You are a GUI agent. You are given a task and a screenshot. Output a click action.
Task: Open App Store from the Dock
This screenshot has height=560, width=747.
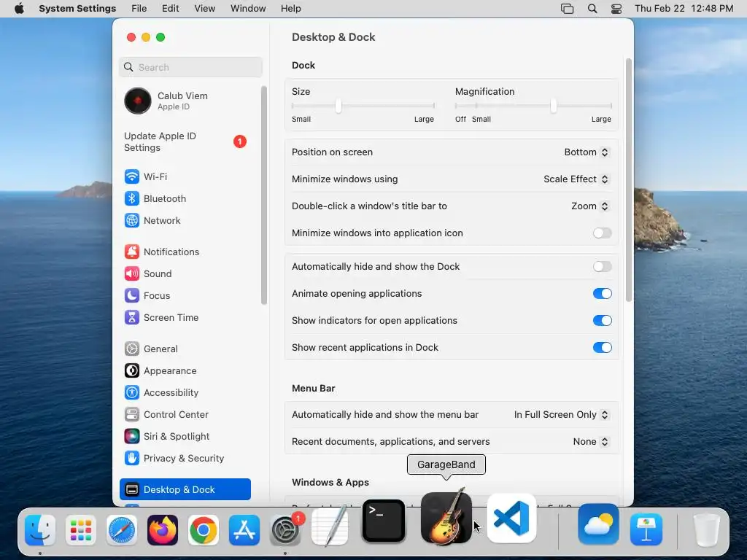tap(244, 529)
